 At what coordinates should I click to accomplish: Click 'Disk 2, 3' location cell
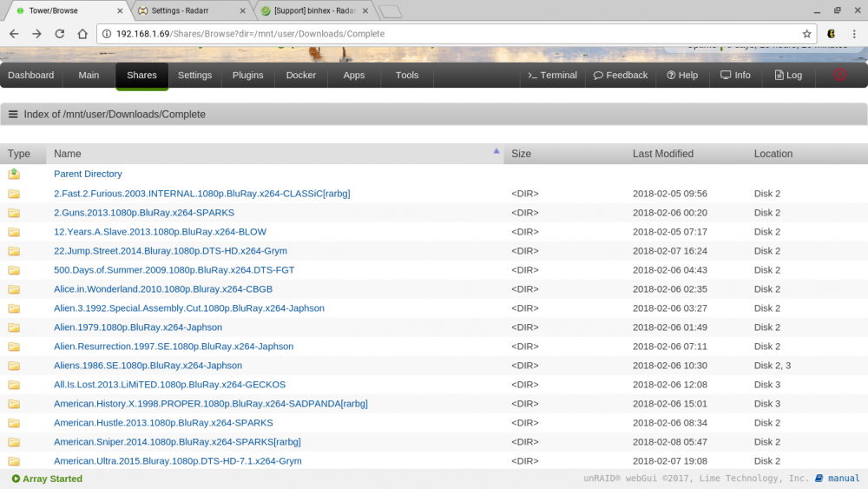coord(773,366)
